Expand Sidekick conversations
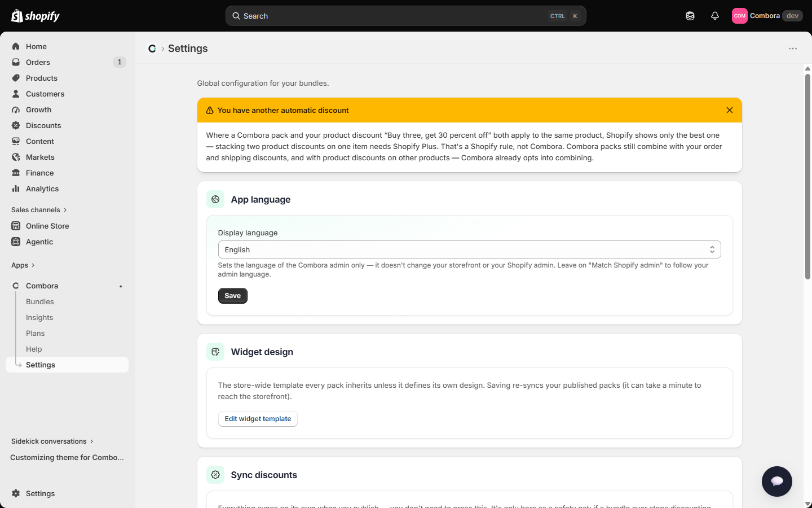 click(x=52, y=441)
